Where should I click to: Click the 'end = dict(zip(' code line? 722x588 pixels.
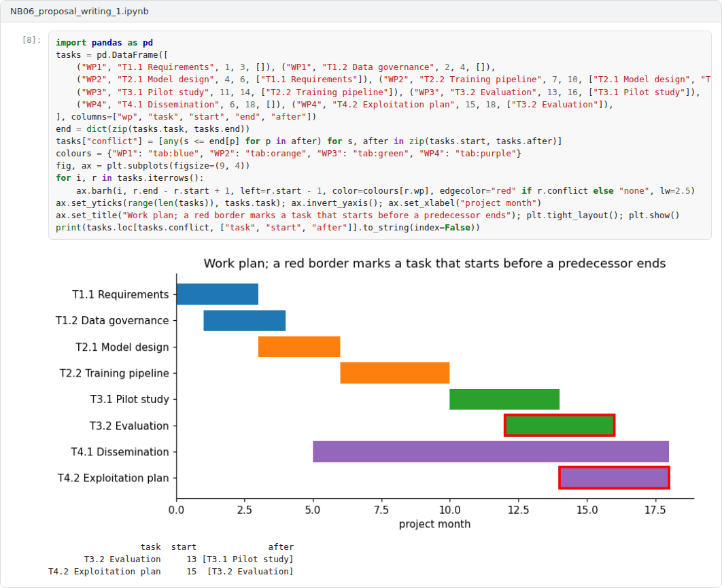click(152, 129)
